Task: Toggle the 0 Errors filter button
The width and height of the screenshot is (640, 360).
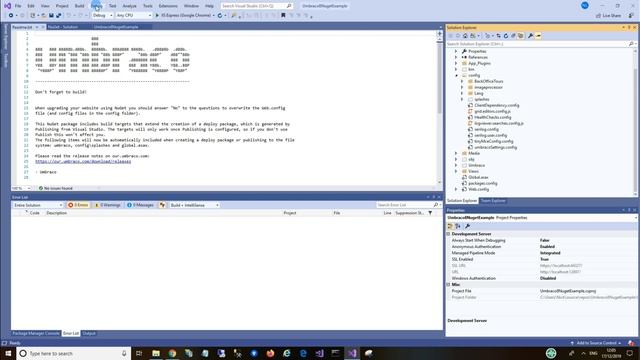Action: click(78, 205)
